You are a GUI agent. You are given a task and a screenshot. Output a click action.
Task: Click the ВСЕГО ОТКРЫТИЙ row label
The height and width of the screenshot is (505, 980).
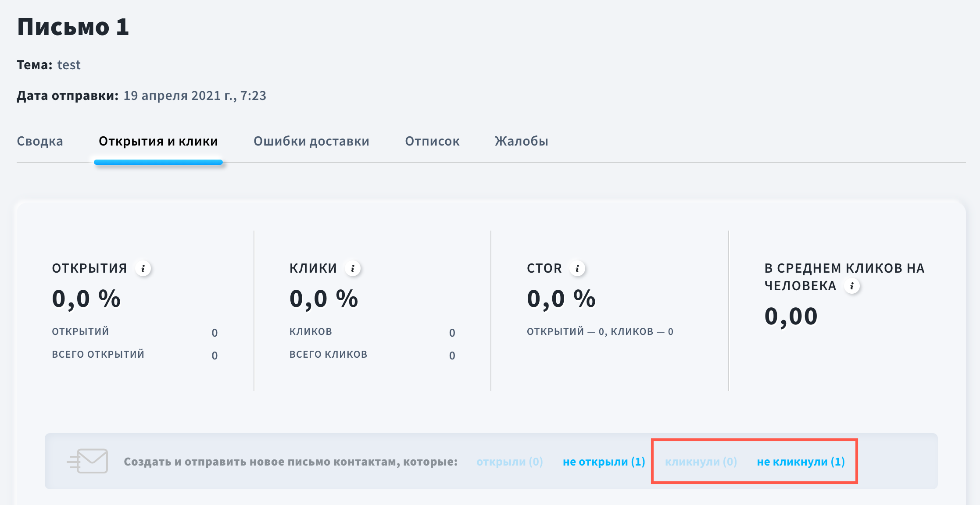click(98, 354)
